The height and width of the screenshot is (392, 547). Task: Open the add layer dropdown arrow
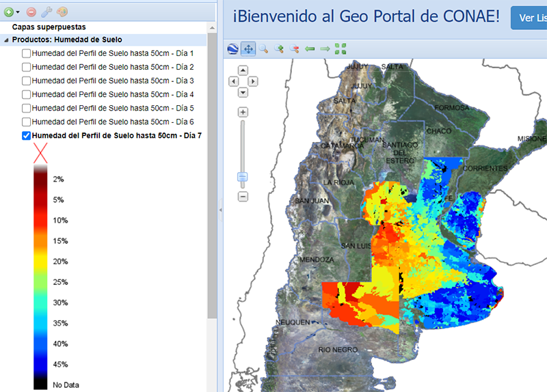click(18, 12)
